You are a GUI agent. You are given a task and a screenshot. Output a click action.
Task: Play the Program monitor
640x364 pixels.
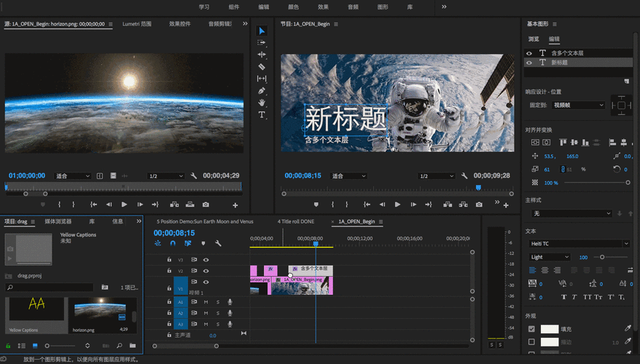click(397, 205)
